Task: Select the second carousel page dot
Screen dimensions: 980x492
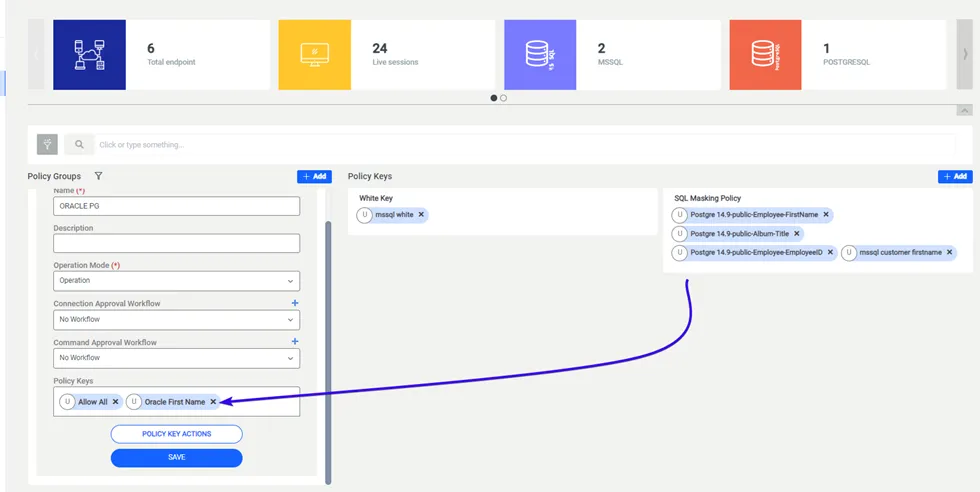Action: tap(503, 98)
